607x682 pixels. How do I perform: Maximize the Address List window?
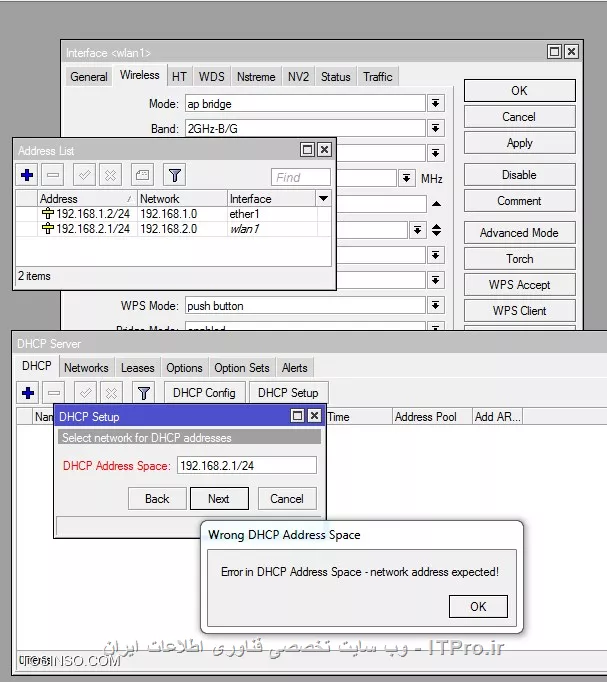click(x=307, y=150)
